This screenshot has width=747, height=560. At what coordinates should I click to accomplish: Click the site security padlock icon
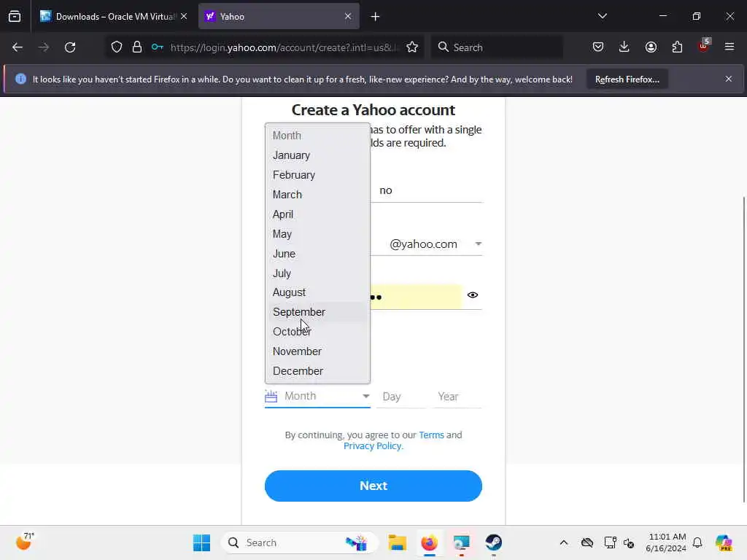point(136,47)
